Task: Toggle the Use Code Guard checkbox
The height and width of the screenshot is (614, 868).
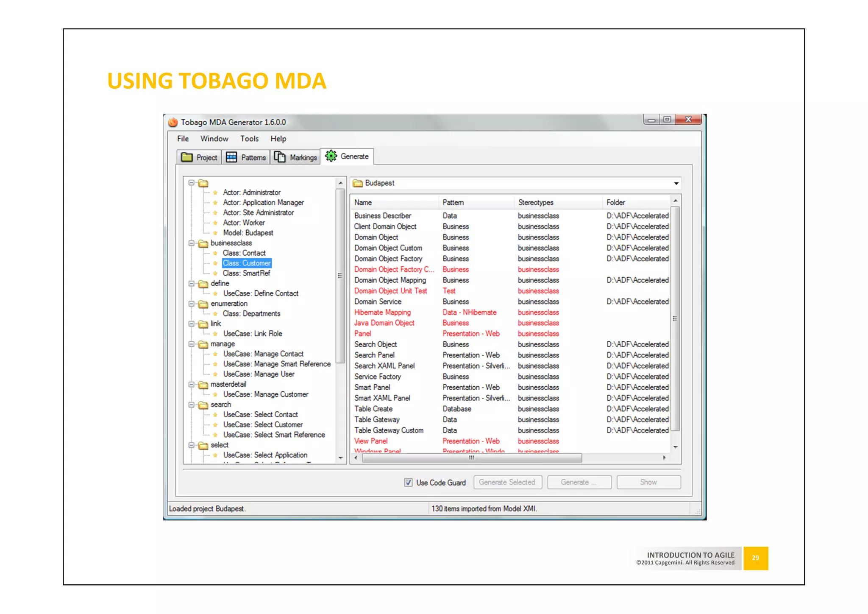Action: [x=408, y=483]
